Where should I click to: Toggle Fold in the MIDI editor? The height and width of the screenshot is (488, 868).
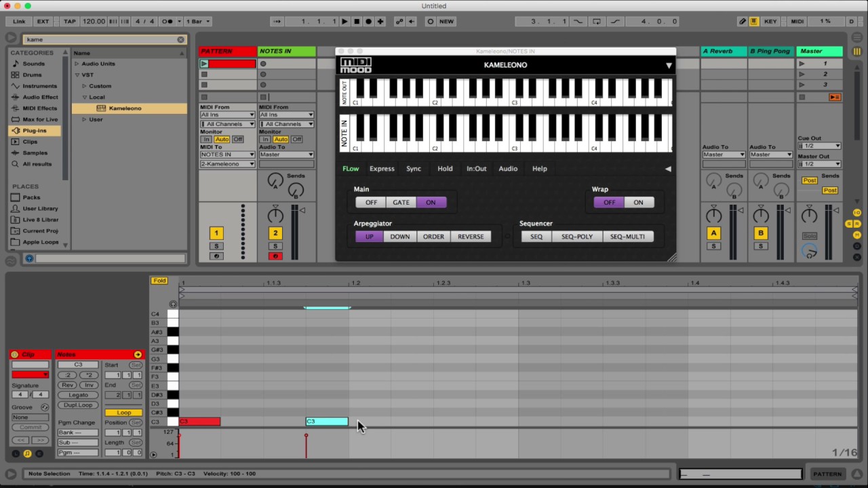(x=159, y=281)
